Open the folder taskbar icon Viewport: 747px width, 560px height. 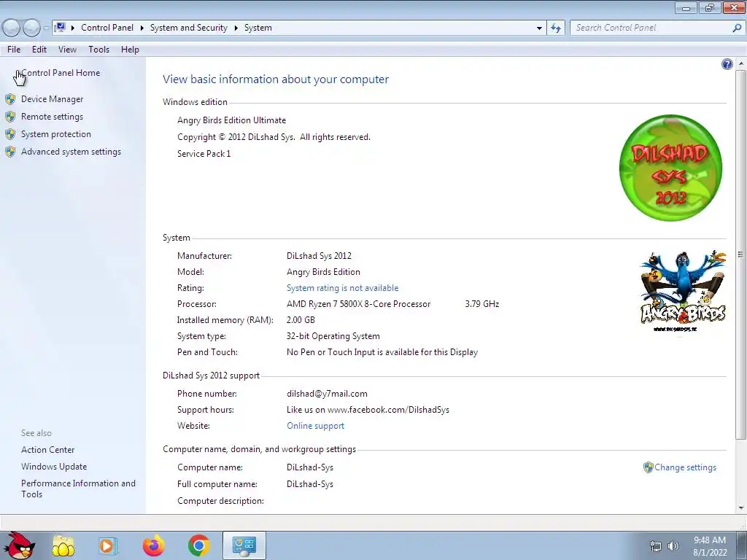tap(63, 545)
